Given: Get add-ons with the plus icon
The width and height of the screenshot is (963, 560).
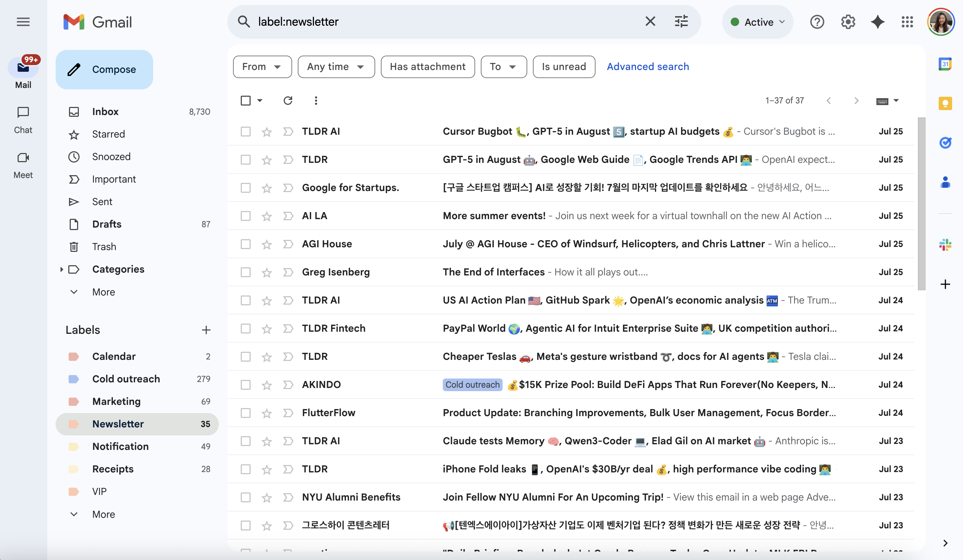Looking at the screenshot, I should click(945, 284).
